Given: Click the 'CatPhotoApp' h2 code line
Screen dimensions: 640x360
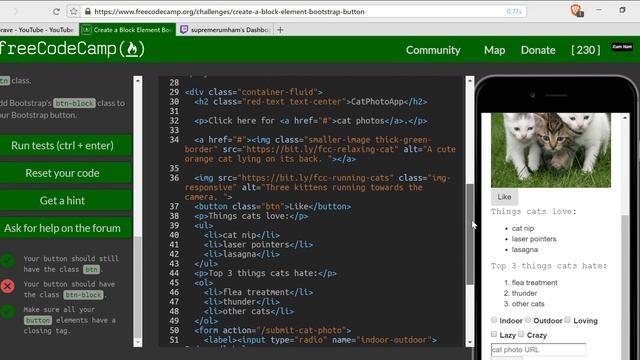Looking at the screenshot, I should pos(311,102).
